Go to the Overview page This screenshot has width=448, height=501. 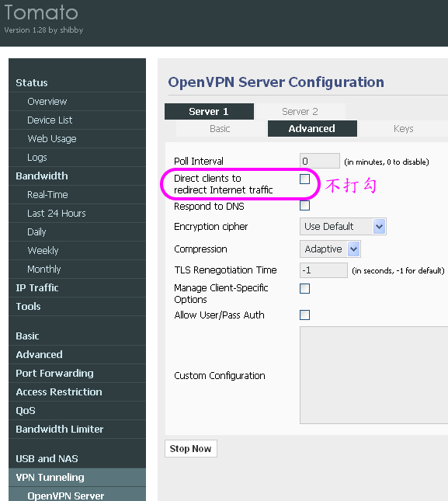[x=78, y=102]
